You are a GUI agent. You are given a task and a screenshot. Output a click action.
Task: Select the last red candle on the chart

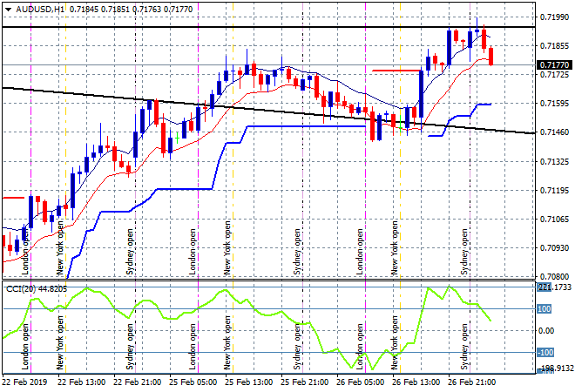[x=491, y=57]
